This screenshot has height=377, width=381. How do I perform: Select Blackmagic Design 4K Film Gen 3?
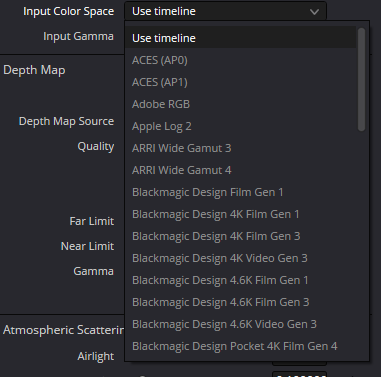(x=241, y=236)
